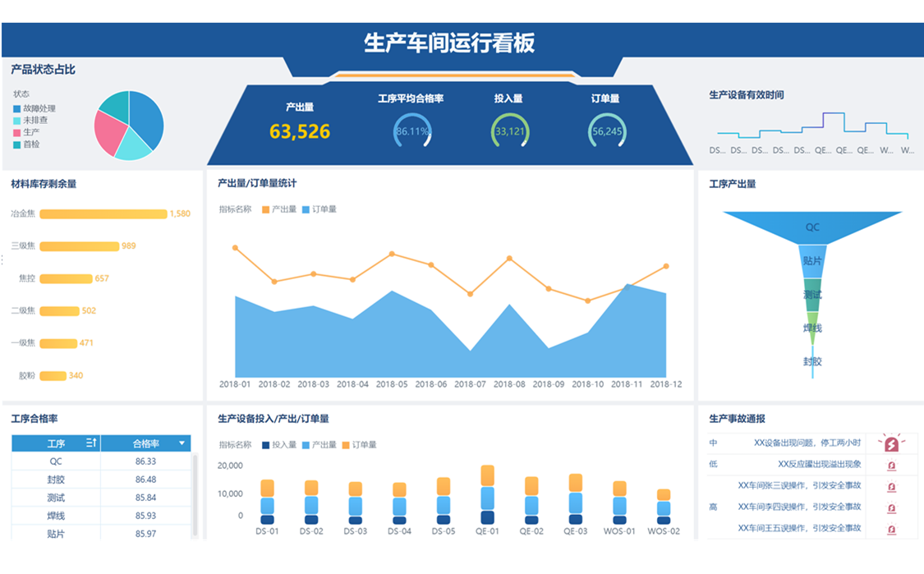Click the sort icon in 工序 column header

91,443
